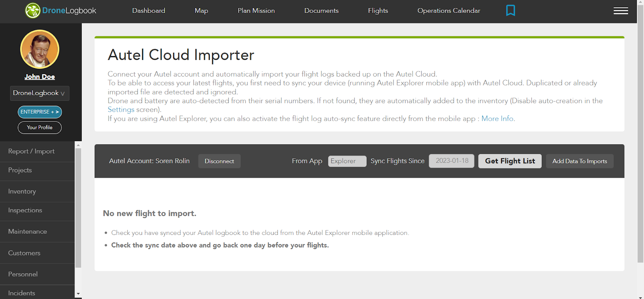Click John Doe's profile avatar
The height and width of the screenshot is (299, 644).
coord(40,49)
